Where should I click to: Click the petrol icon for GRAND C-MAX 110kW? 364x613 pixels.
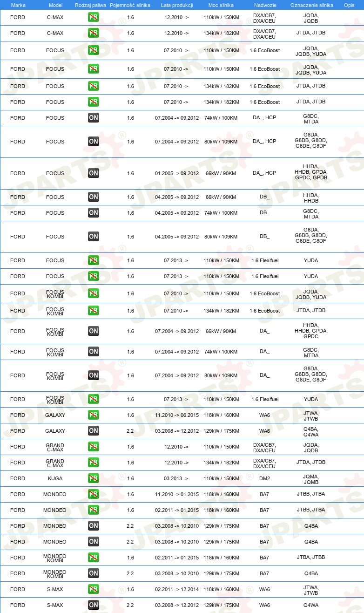94,447
